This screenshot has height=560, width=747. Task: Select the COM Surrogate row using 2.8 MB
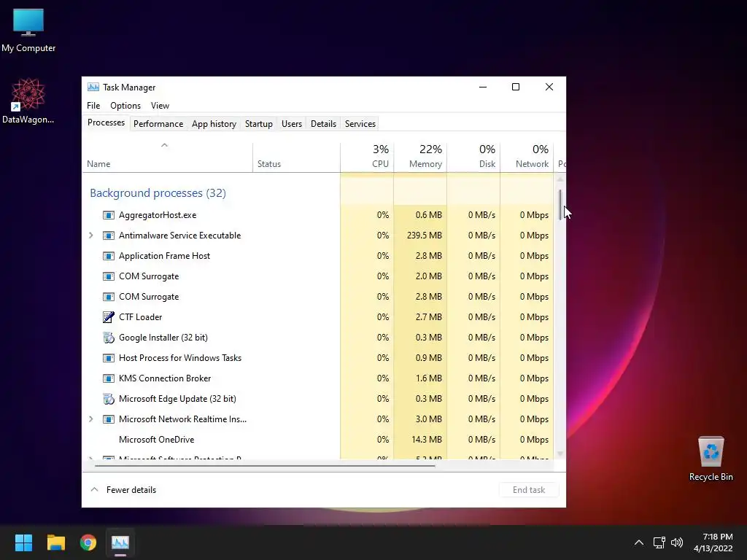pos(318,297)
